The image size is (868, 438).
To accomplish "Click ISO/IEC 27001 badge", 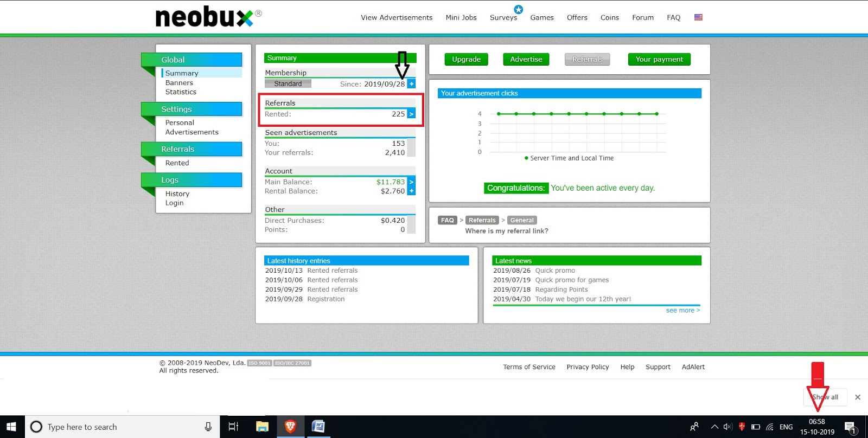I will click(292, 363).
